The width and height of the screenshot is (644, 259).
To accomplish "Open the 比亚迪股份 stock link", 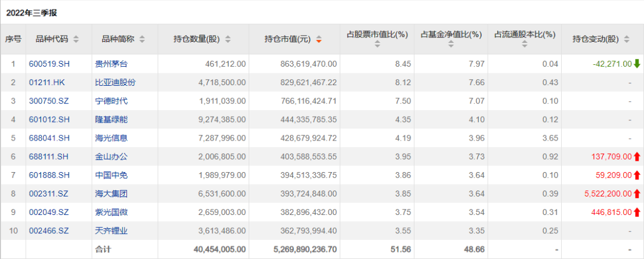I will coord(116,82).
